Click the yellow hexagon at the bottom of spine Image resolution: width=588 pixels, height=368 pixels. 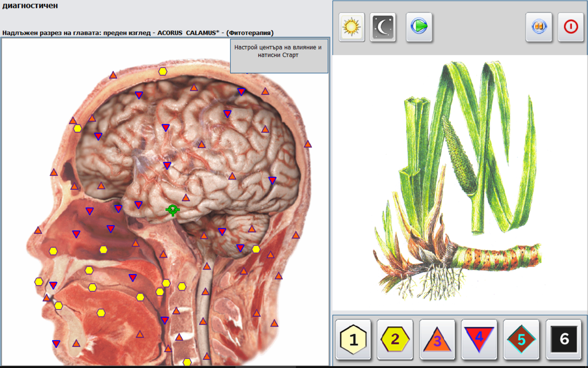[x=187, y=362]
